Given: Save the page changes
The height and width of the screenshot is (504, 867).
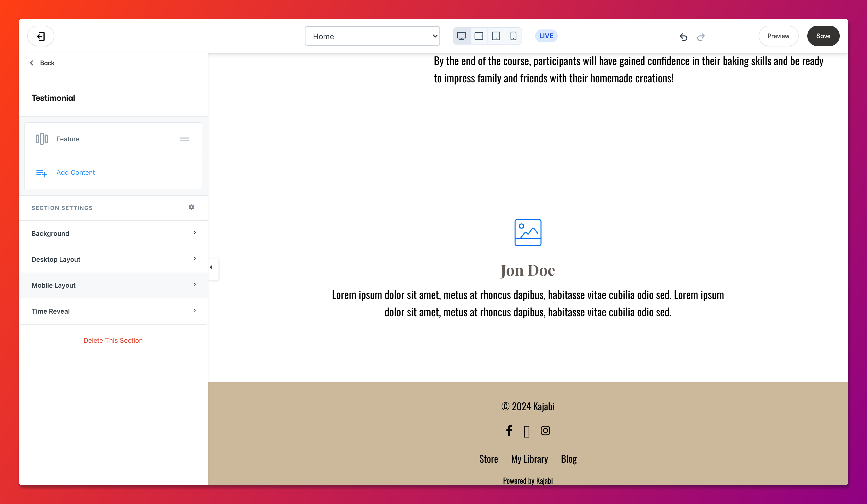Looking at the screenshot, I should [x=823, y=36].
